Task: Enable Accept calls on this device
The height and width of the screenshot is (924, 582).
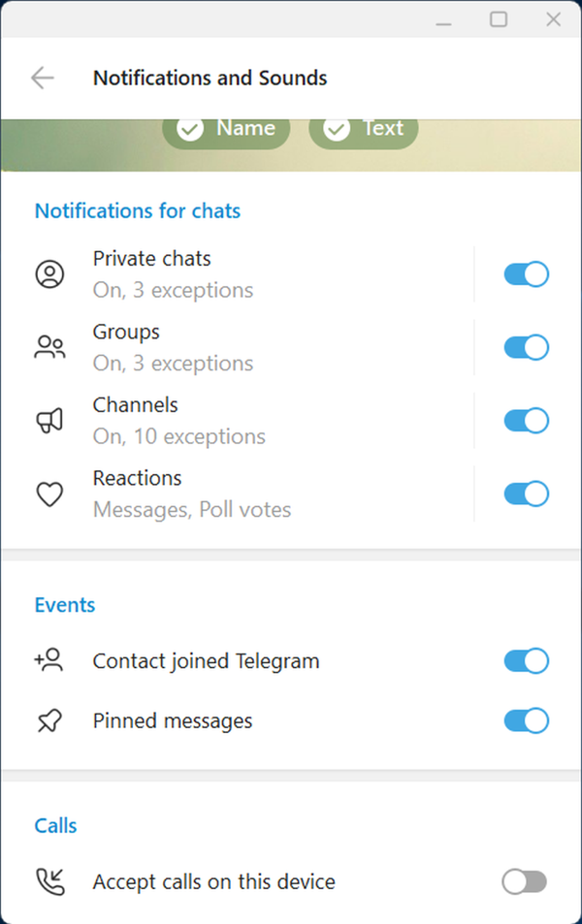Action: pos(525,881)
